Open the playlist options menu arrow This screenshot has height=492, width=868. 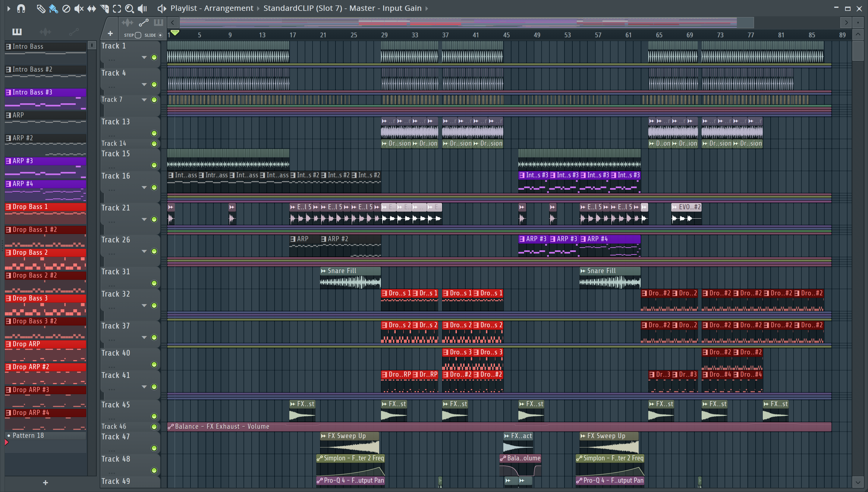pyautogui.click(x=8, y=8)
